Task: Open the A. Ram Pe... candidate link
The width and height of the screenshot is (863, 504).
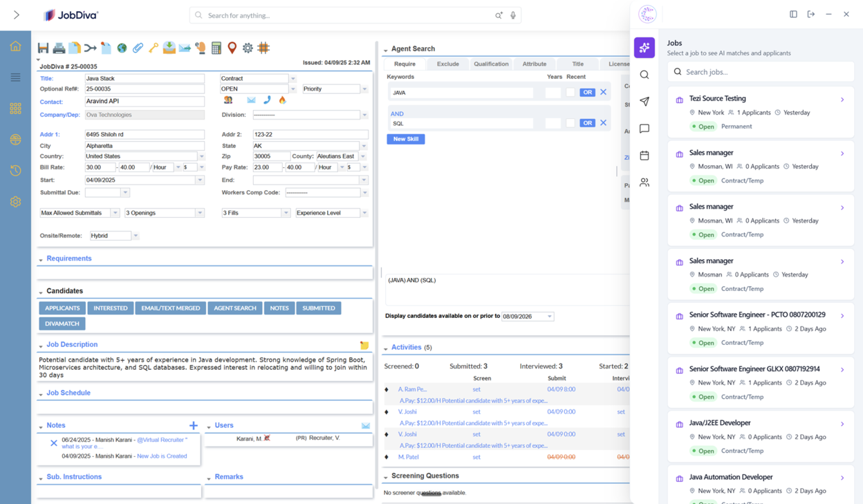Action: pyautogui.click(x=413, y=389)
